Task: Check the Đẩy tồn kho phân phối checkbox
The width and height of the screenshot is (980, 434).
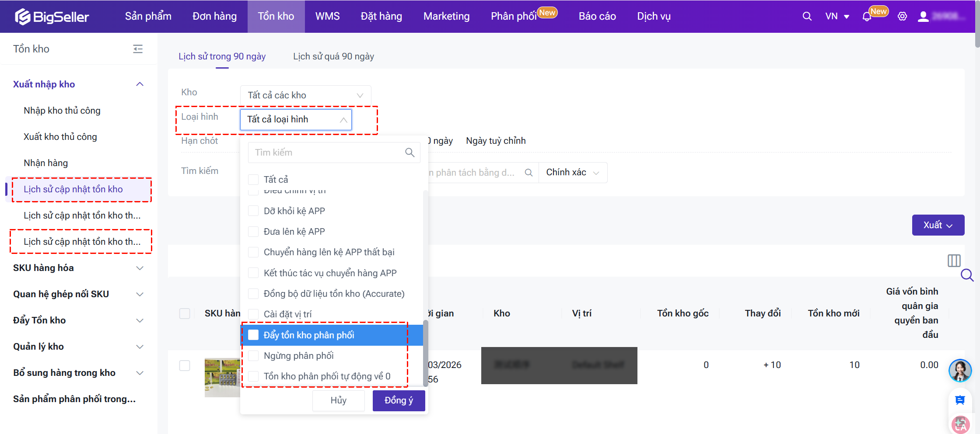Action: click(x=253, y=335)
